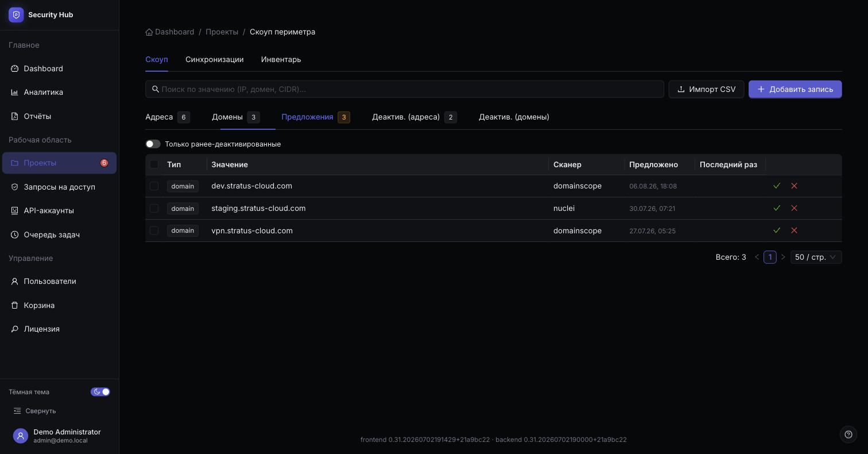868x454 pixels.
Task: Open Отчёты in the sidebar
Action: 60,116
